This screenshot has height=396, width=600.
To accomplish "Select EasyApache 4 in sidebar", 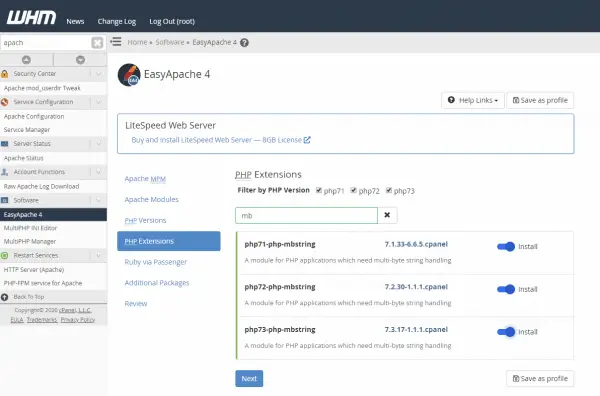I will (x=54, y=215).
